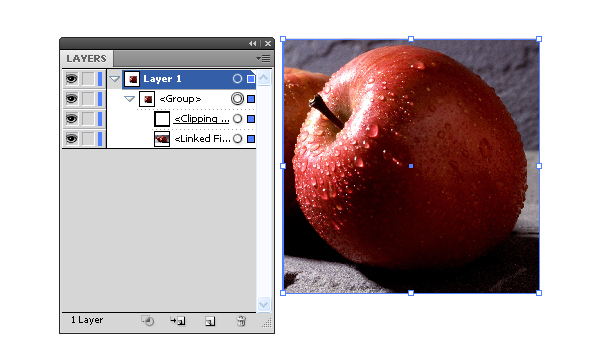Click the blue selection square for Group
The width and height of the screenshot is (600, 362).
tap(251, 99)
